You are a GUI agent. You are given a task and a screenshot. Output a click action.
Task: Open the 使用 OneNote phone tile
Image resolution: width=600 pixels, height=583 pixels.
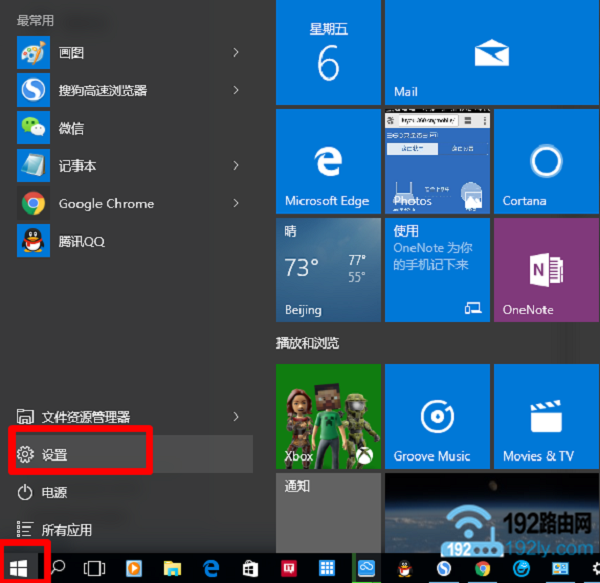point(437,270)
